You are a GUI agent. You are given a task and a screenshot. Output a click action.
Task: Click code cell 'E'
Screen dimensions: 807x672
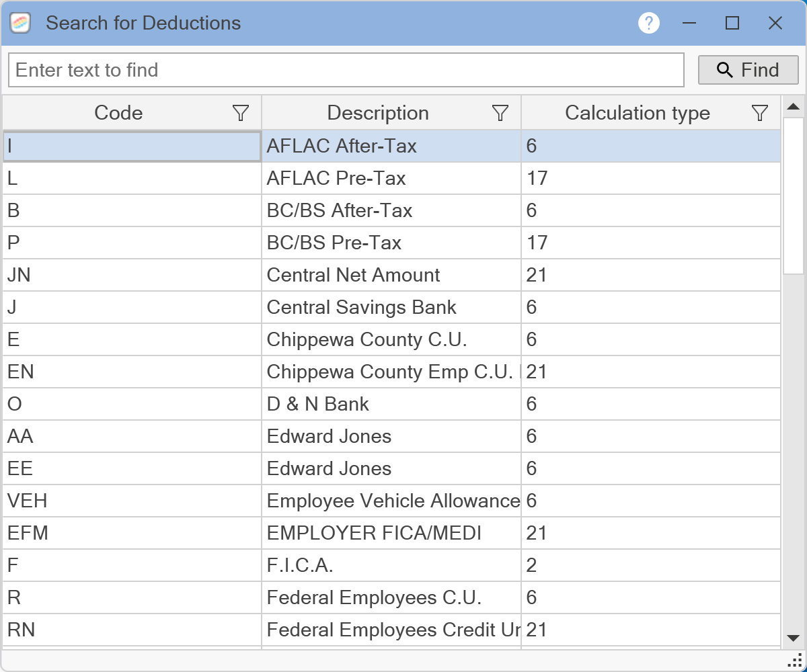(x=132, y=339)
